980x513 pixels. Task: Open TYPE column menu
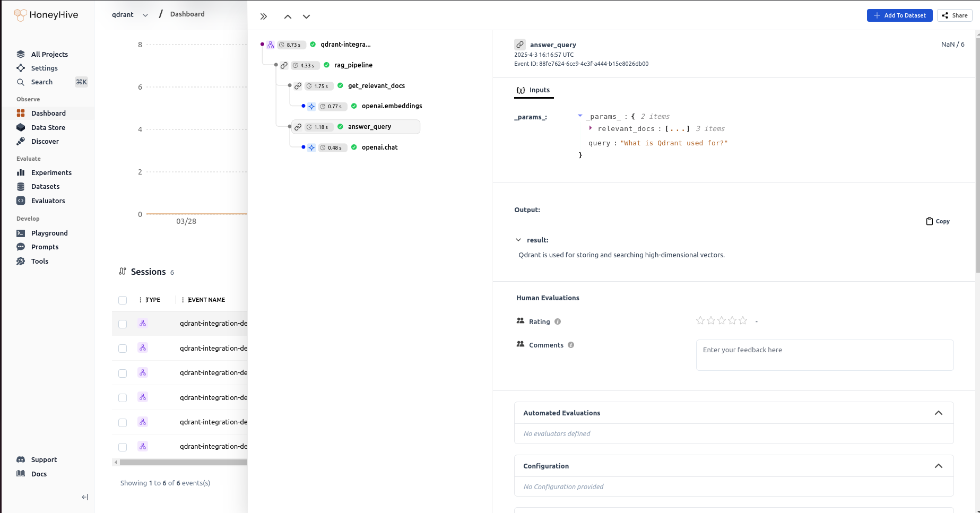tap(140, 300)
